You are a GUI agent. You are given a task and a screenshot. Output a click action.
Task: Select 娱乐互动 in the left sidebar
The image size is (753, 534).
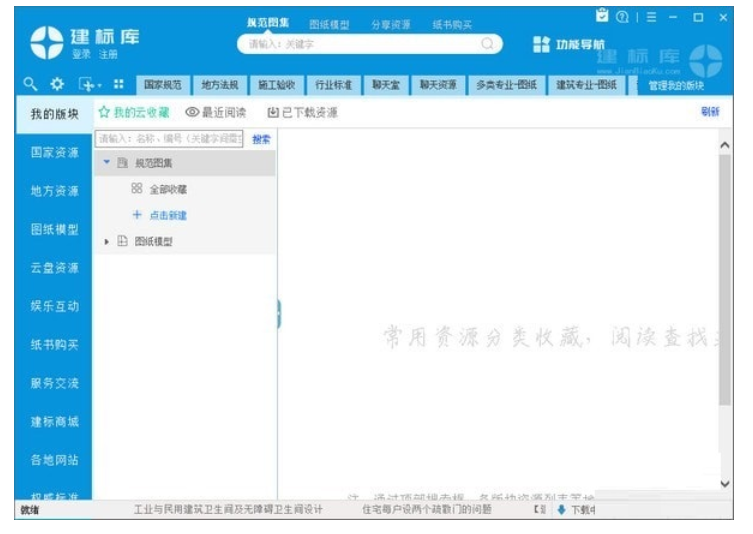[54, 306]
